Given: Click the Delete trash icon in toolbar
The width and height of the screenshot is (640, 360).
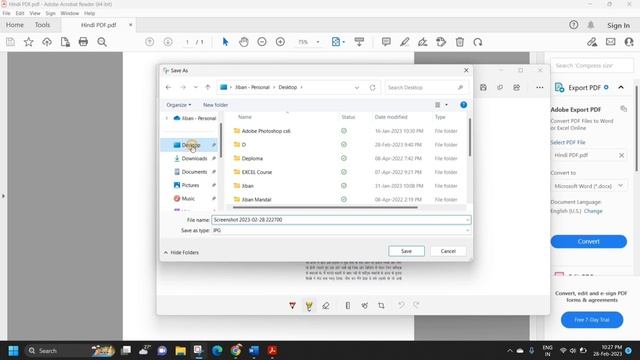Looking at the screenshot, I should [x=460, y=42].
